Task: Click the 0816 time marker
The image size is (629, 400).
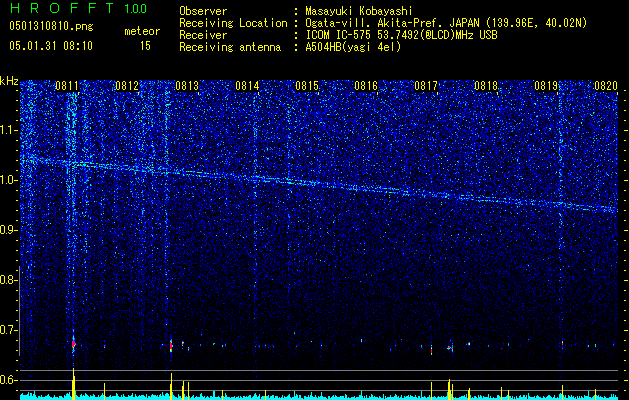Action: coord(366,86)
